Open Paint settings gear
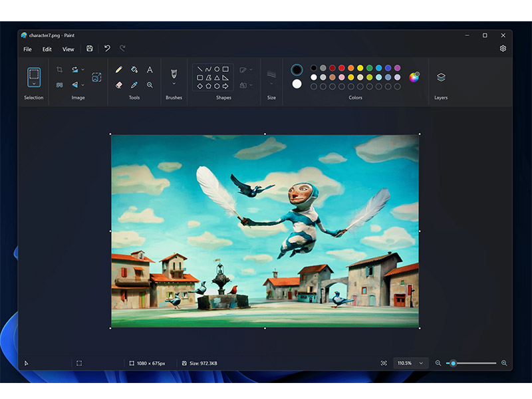This screenshot has height=399, width=532. [x=503, y=49]
